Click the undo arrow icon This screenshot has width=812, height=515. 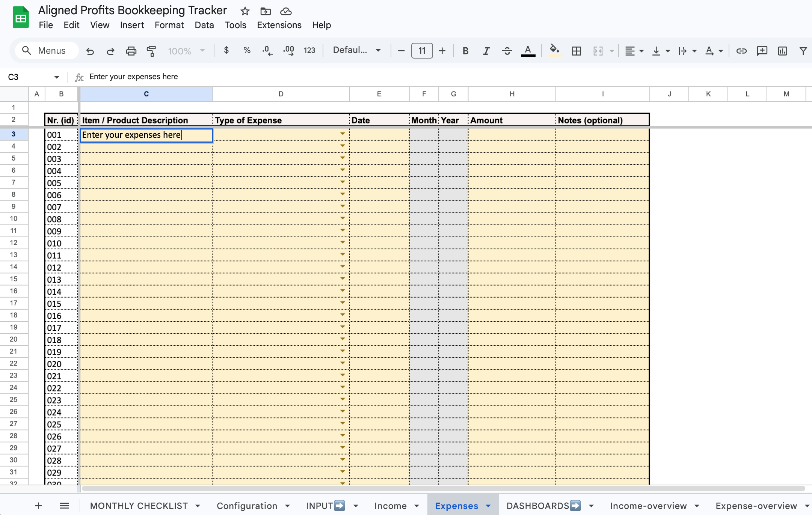90,51
